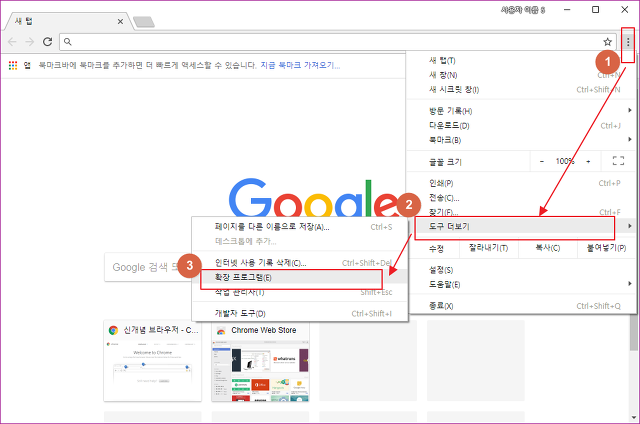Open the 신개념 브라우저 thumbnail
This screenshot has height=424, width=640.
pyautogui.click(x=152, y=361)
